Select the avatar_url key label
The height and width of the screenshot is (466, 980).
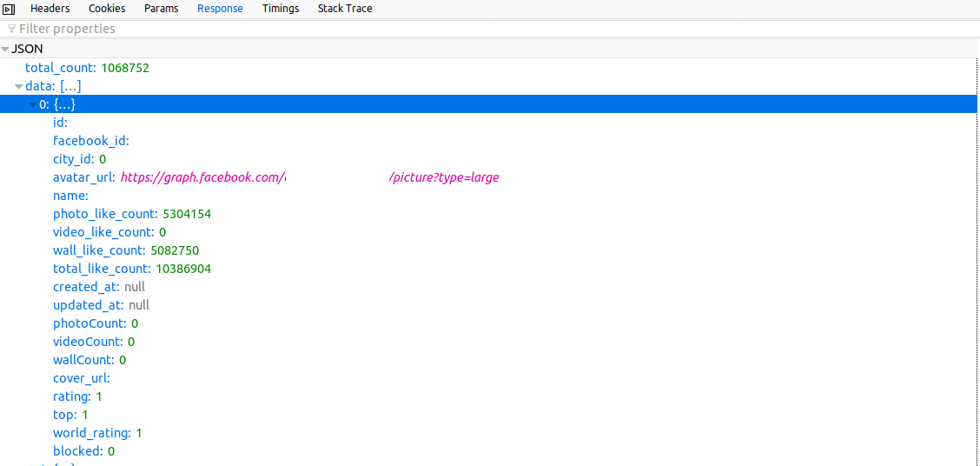(84, 177)
